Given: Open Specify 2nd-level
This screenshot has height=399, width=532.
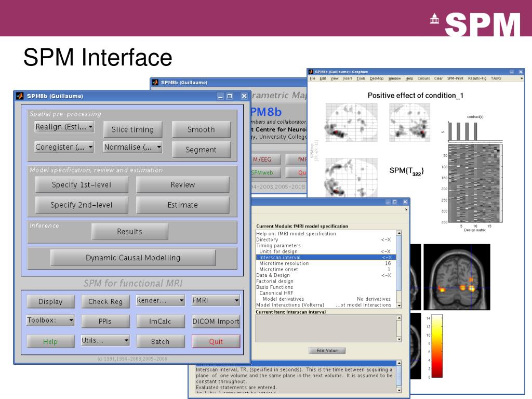Looking at the screenshot, I should (82, 205).
